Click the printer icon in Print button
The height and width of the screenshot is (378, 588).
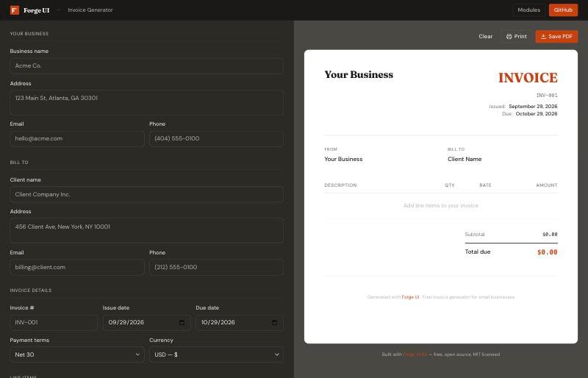509,37
